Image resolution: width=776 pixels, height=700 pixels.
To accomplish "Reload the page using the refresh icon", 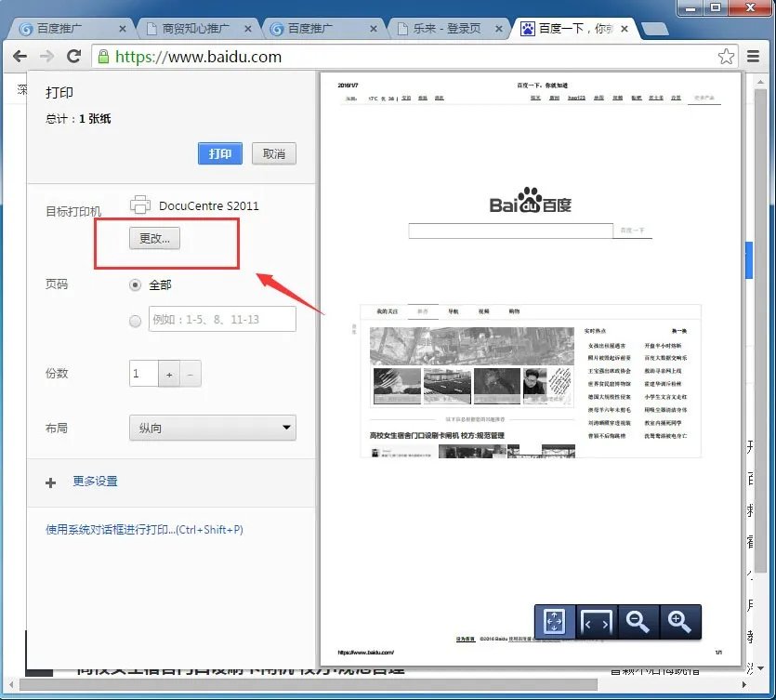I will (76, 56).
